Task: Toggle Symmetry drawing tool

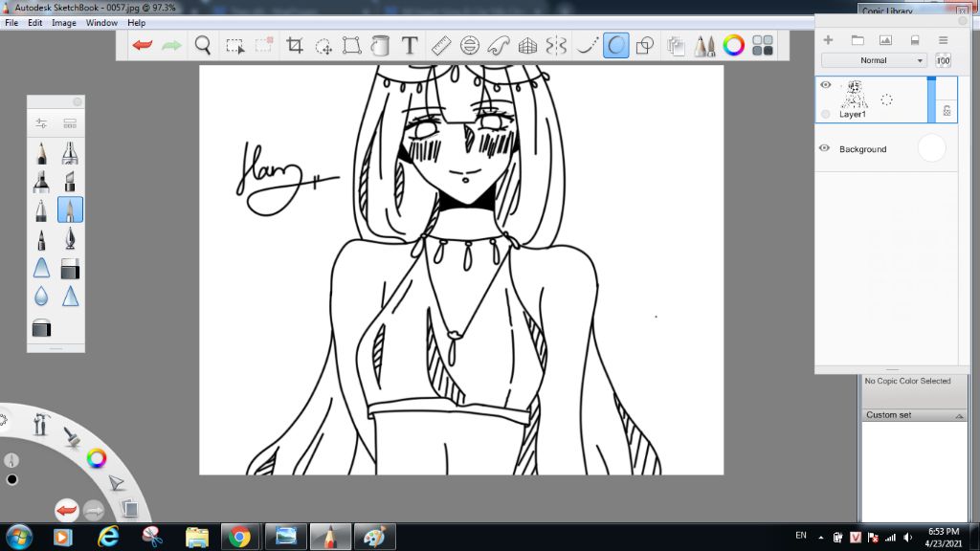Action: (556, 45)
